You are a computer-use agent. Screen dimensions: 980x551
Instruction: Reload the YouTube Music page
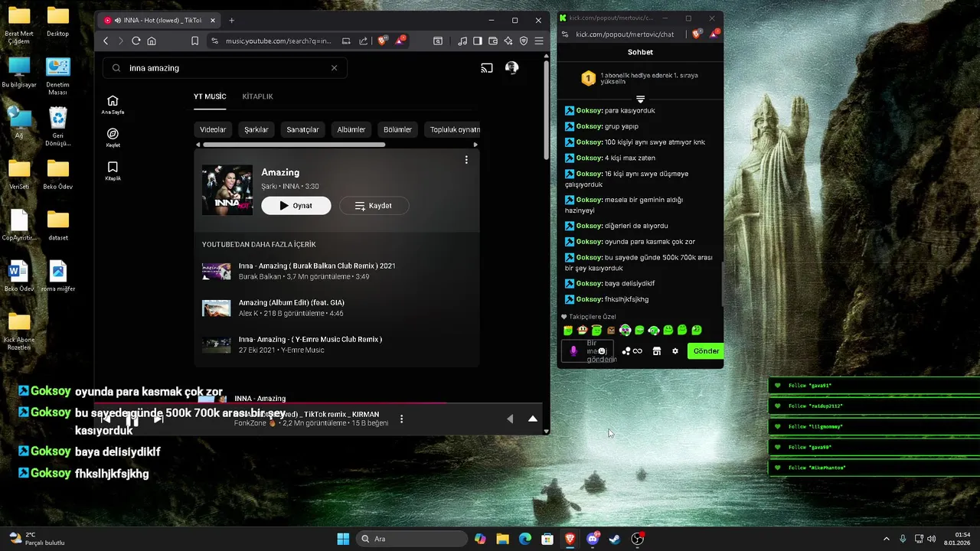pos(136,41)
